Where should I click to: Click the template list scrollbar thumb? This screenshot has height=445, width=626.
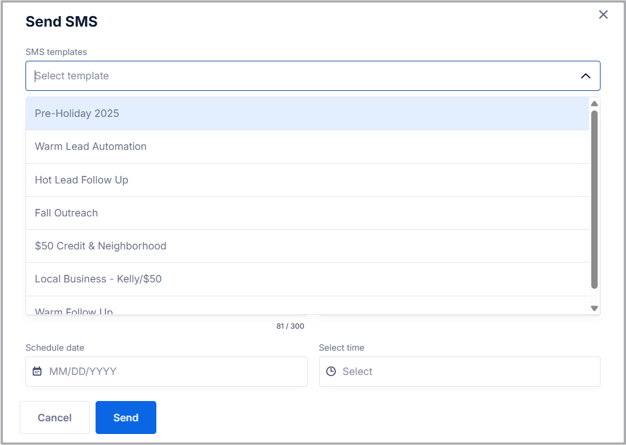point(594,200)
